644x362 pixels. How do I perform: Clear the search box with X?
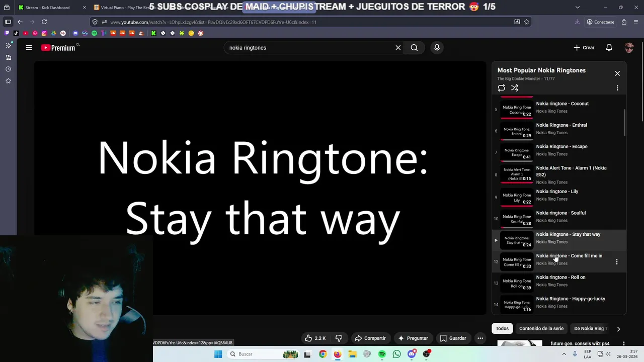(398, 48)
